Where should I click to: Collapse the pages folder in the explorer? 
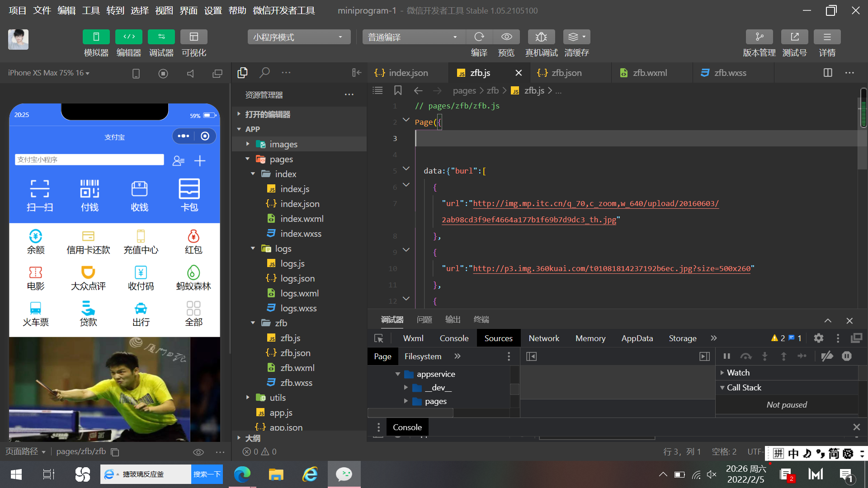pyautogui.click(x=247, y=159)
